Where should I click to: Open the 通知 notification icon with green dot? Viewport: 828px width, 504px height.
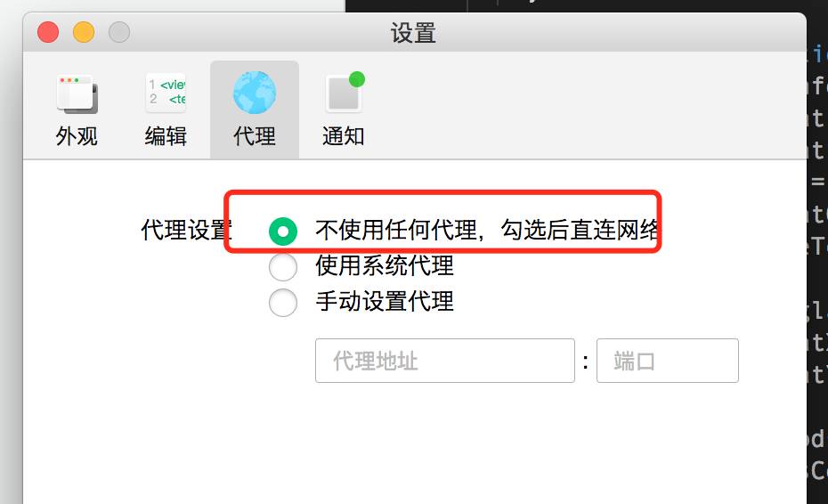345,93
